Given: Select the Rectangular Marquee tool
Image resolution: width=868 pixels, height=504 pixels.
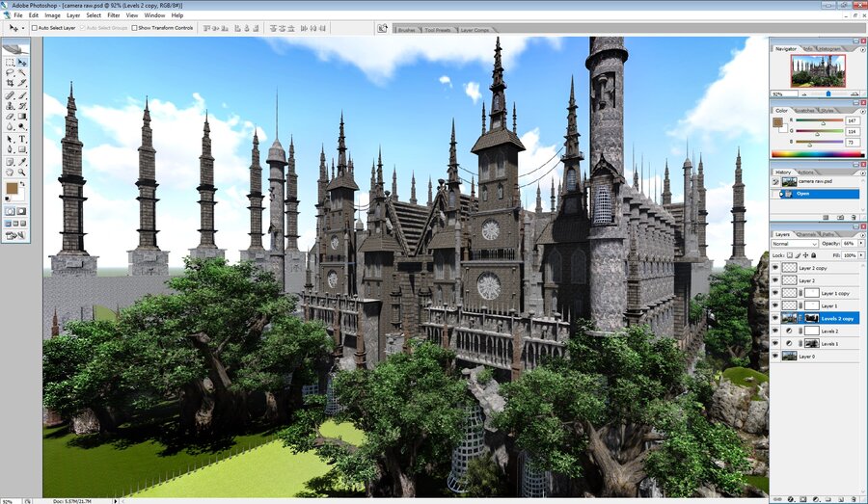Looking at the screenshot, I should click(x=10, y=63).
